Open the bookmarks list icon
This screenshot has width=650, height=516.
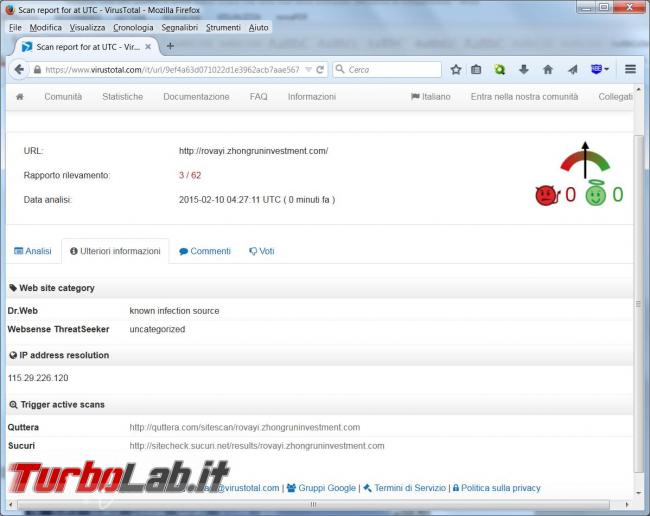click(476, 70)
